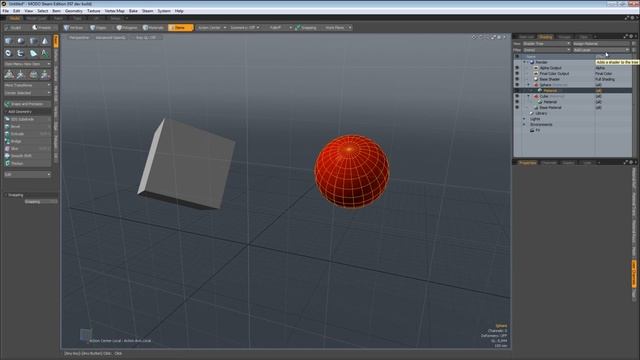Select the Library row in shader tree
This screenshot has width=640, height=360.
pyautogui.click(x=541, y=113)
